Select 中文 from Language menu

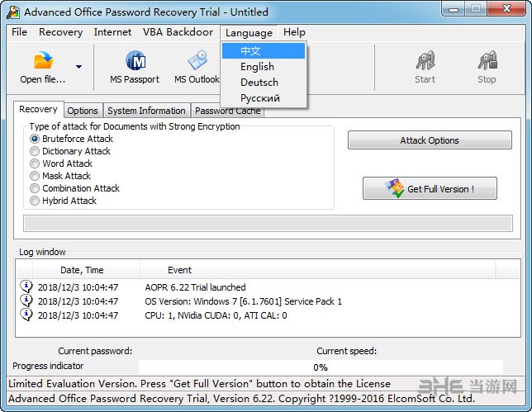pyautogui.click(x=264, y=51)
